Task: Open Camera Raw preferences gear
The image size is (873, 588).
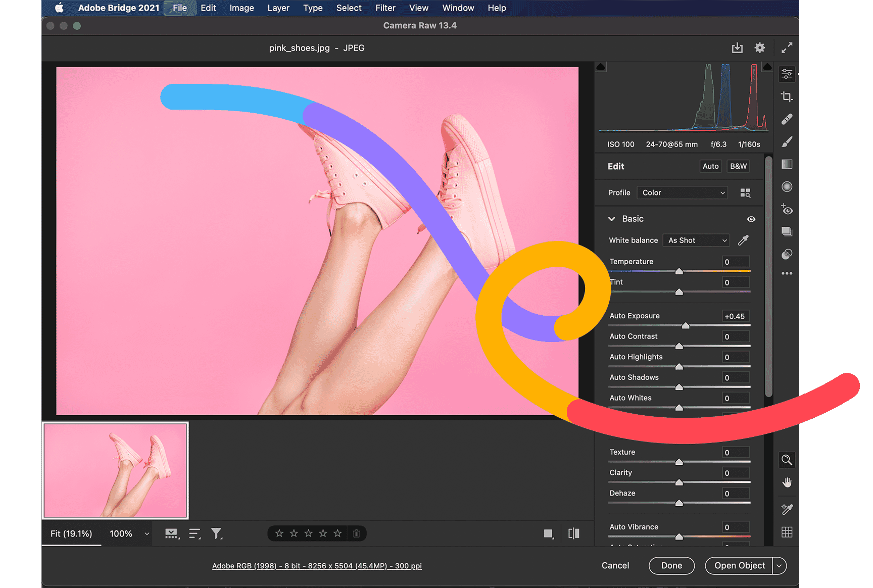Action: 760,47
